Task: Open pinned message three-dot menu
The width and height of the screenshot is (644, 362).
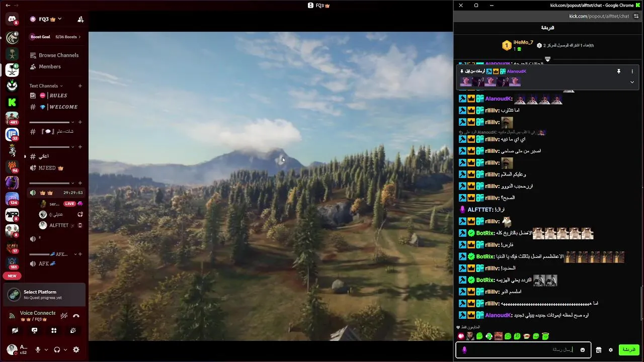Action: [x=632, y=71]
